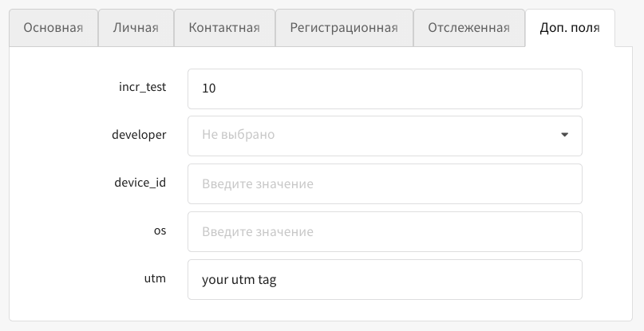Click the Доп. поля tab

point(570,29)
